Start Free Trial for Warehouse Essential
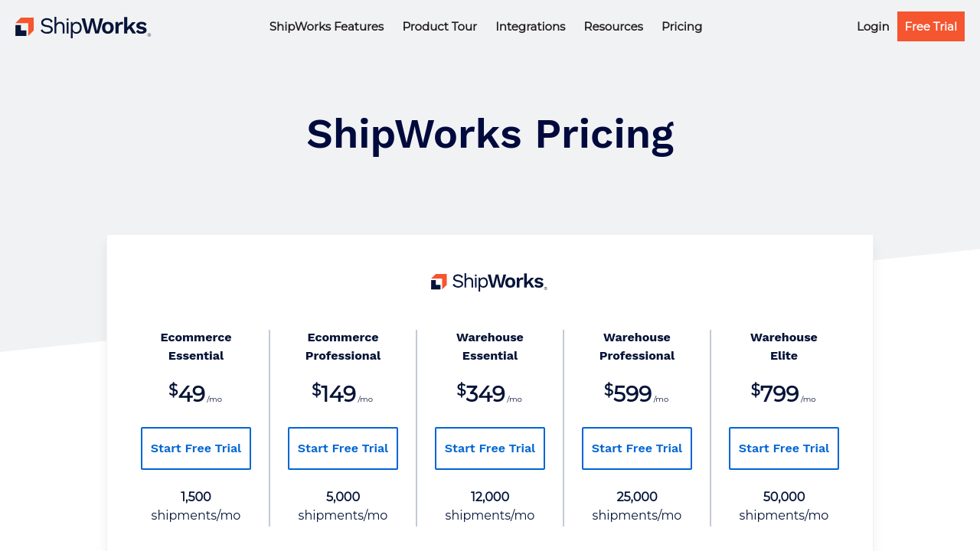Viewport: 980px width, 551px height. [490, 448]
